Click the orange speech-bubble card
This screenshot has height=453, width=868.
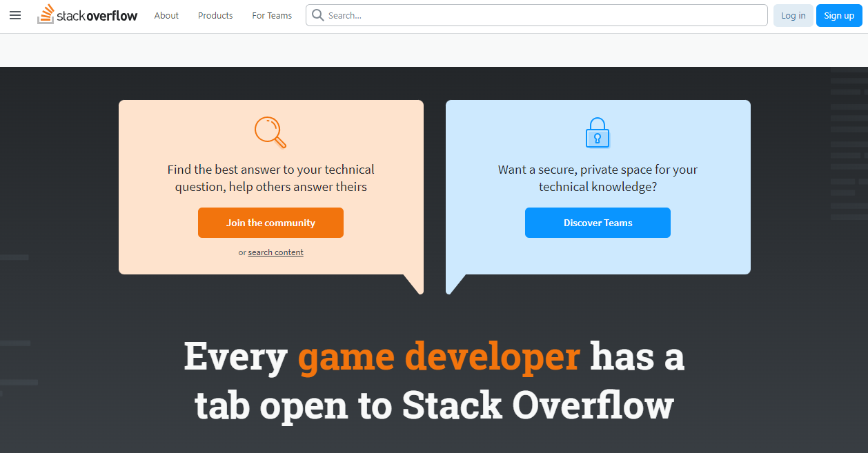click(270, 186)
